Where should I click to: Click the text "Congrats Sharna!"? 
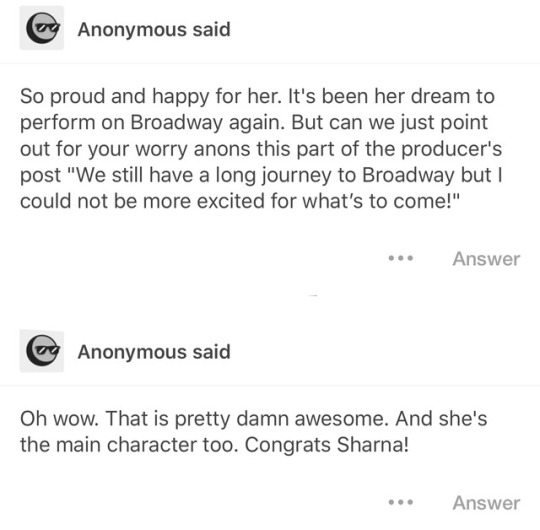[x=326, y=445]
